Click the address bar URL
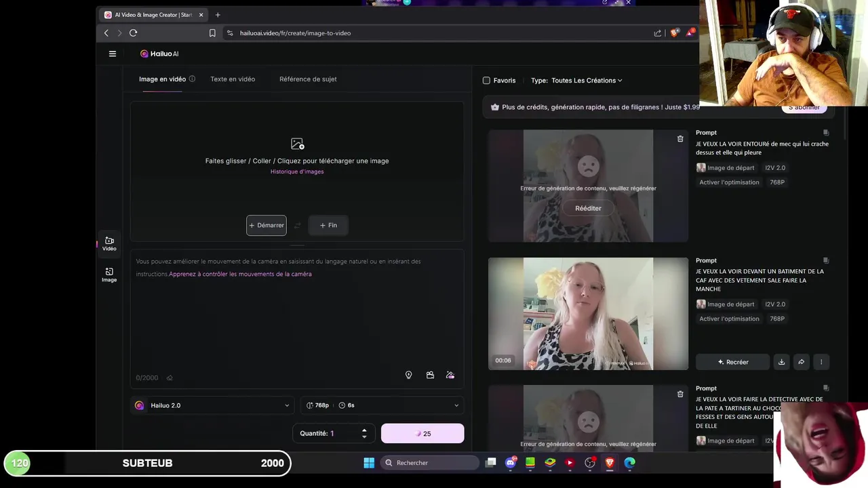This screenshot has height=488, width=868. [x=295, y=33]
